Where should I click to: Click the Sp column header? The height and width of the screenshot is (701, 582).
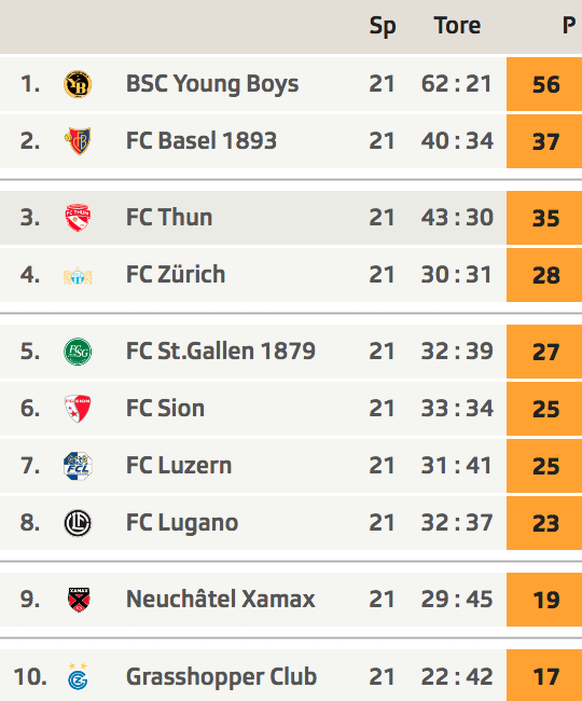pyautogui.click(x=383, y=26)
